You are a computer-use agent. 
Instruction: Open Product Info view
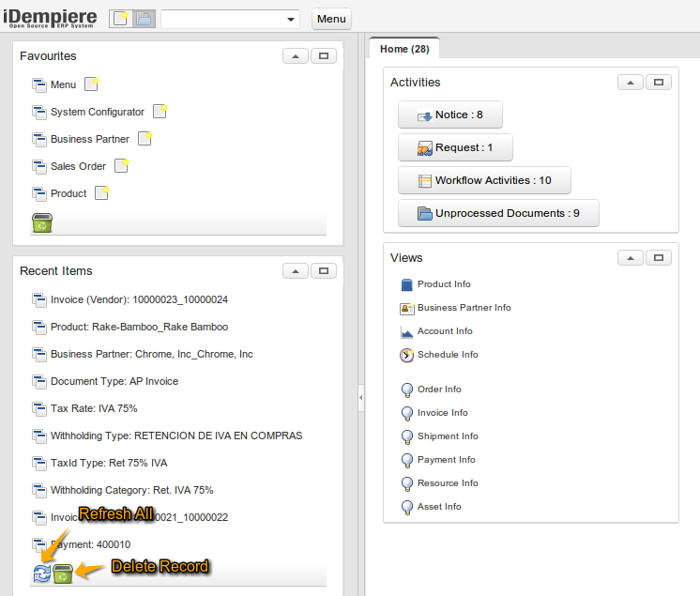[x=444, y=284]
